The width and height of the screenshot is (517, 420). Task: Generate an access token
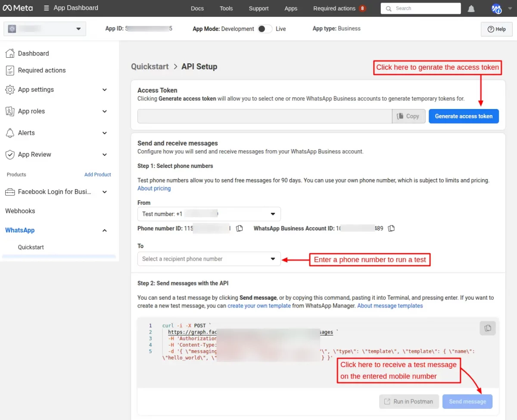click(464, 116)
